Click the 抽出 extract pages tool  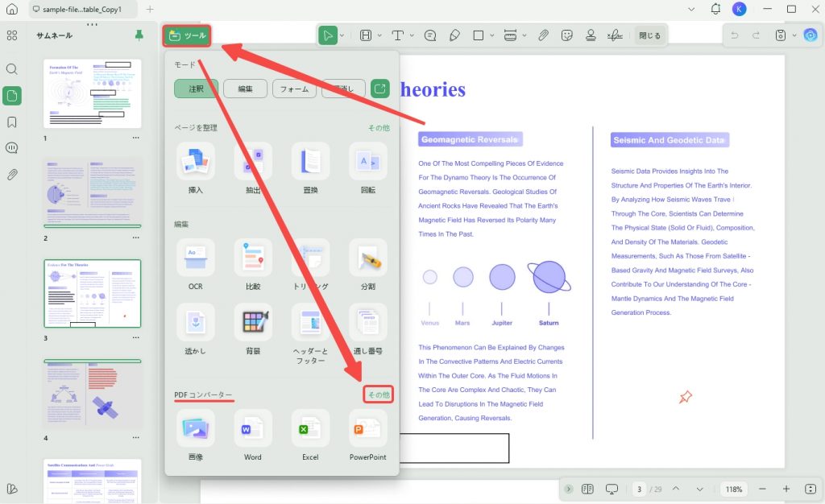pos(253,169)
